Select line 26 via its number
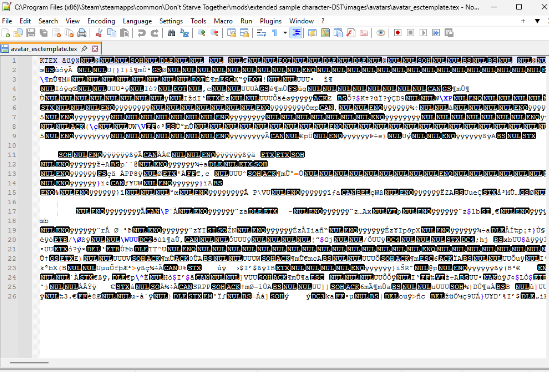This screenshot has height=372, width=549. [x=12, y=296]
